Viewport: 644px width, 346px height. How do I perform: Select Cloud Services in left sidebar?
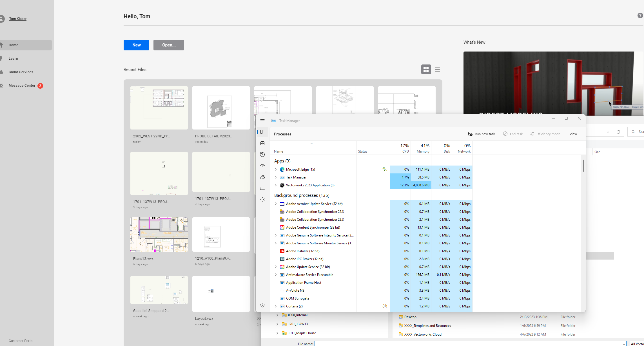click(x=21, y=72)
